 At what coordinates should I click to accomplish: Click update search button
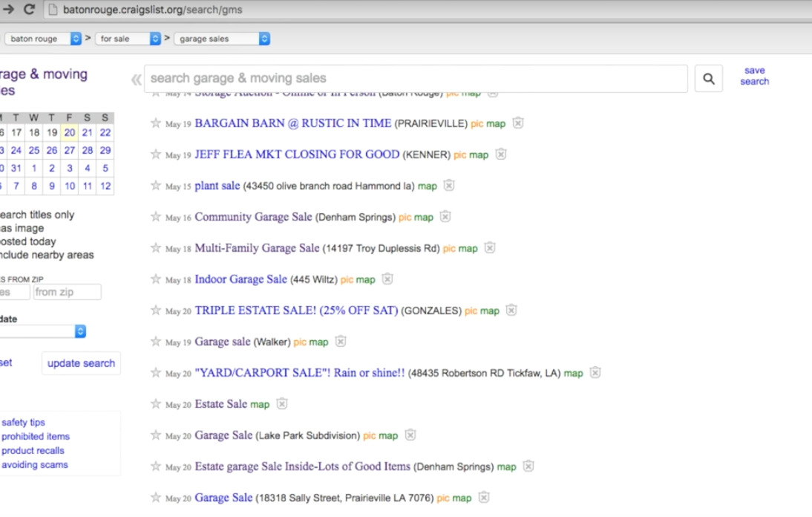coord(81,364)
